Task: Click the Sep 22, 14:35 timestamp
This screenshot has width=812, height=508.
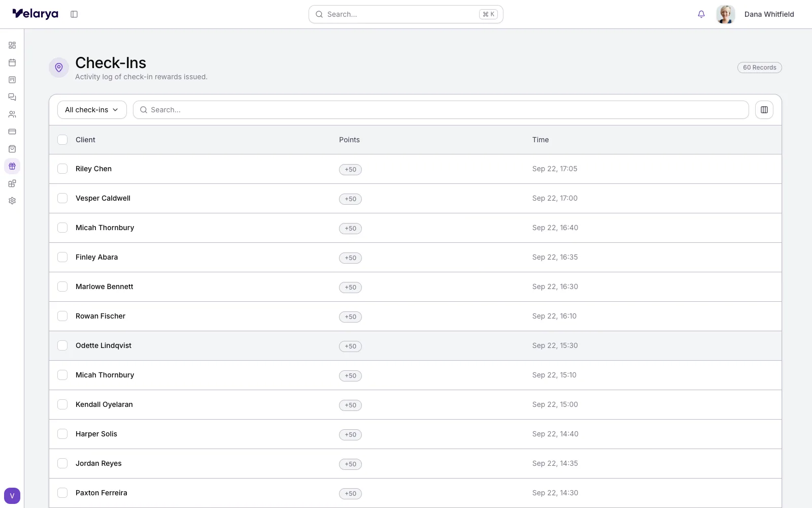Action: pyautogui.click(x=555, y=463)
